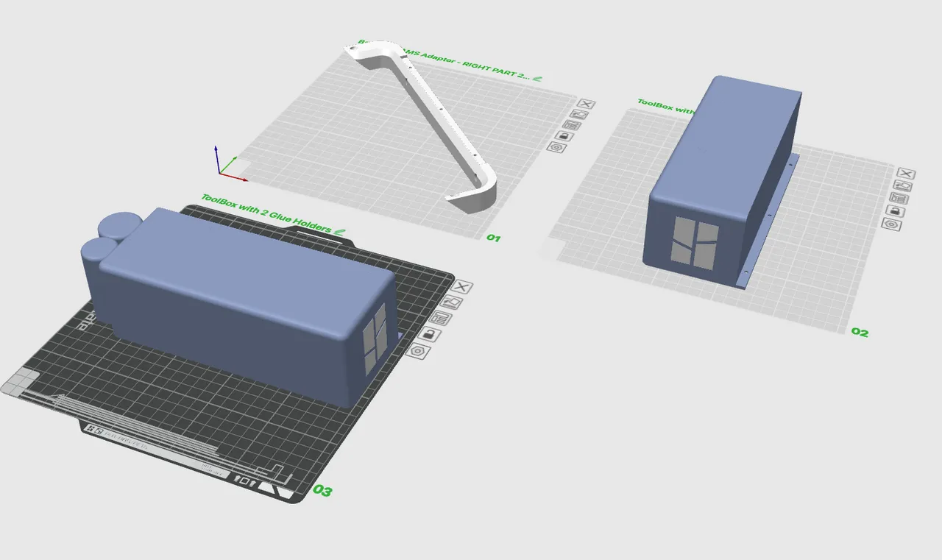The image size is (942, 560).
Task: Click the plate name icon on Plate 3
Action: click(x=440, y=319)
